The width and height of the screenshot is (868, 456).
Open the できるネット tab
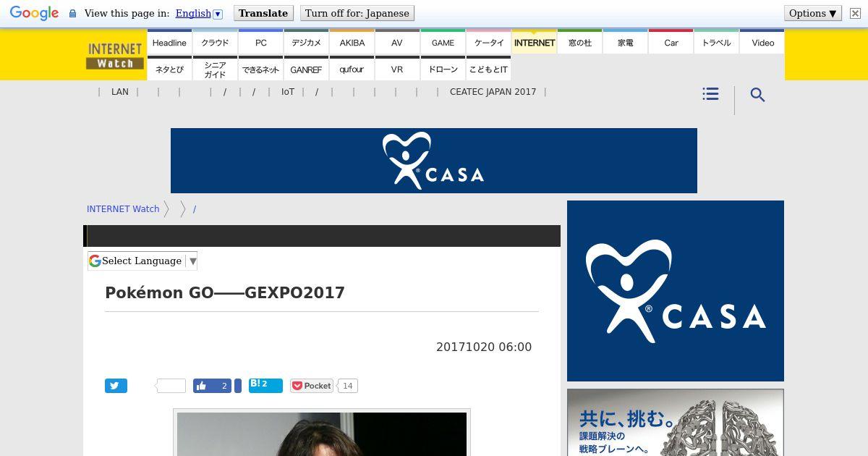pyautogui.click(x=260, y=69)
